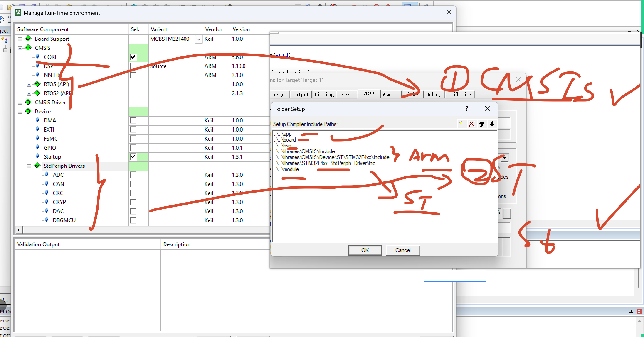The image size is (644, 337).
Task: Click the Manage Run-Time Environment title icon
Action: pos(18,12)
